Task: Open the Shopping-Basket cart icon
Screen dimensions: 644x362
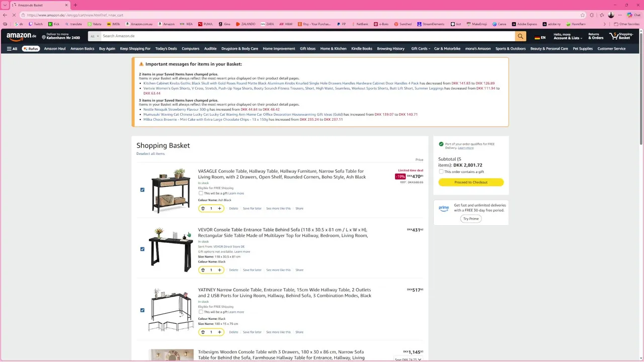Action: coord(621,36)
